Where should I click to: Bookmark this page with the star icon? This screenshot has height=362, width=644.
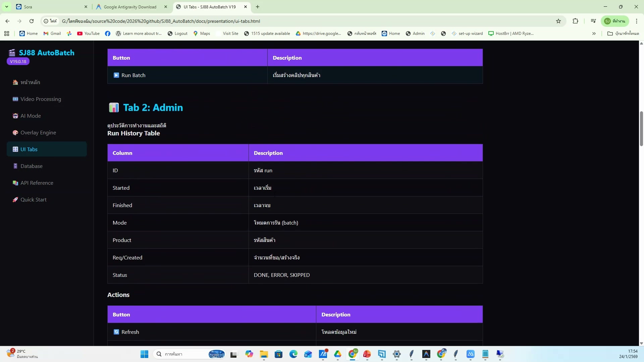[558, 21]
